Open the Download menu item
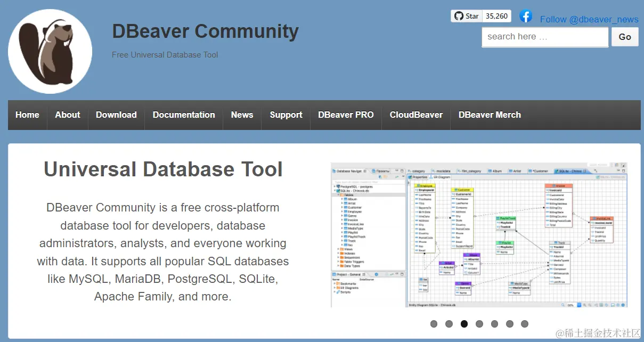 (116, 115)
